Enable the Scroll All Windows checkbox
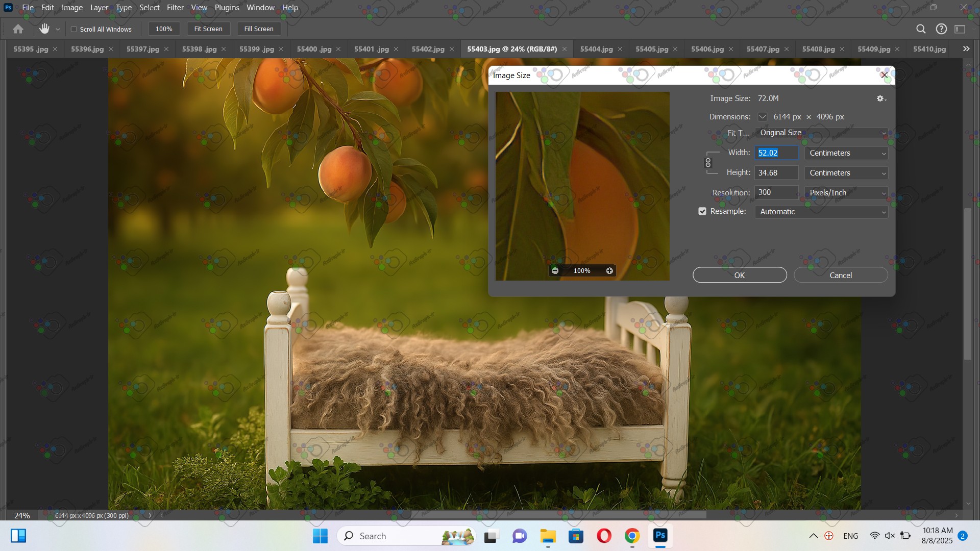The image size is (980, 551). [x=74, y=29]
